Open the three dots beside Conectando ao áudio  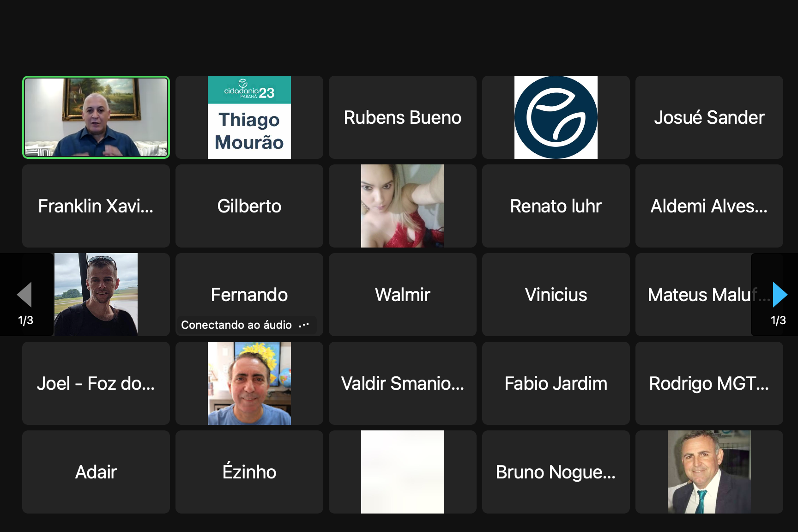[x=304, y=325]
